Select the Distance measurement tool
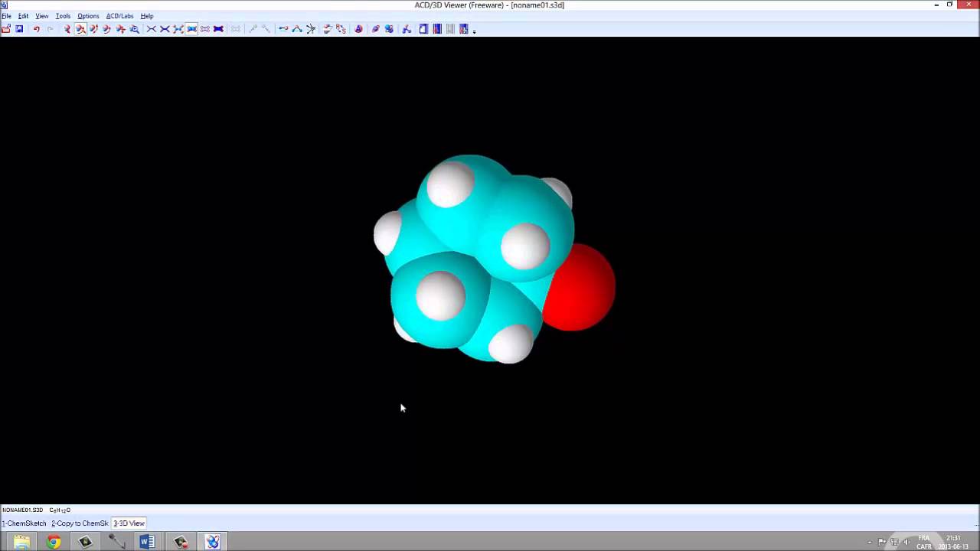 coord(283,29)
